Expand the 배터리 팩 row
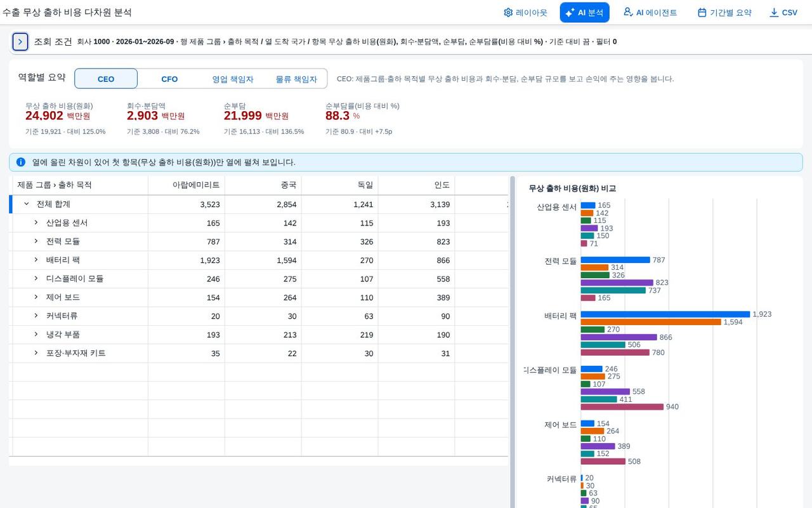This screenshot has width=812, height=508. [x=36, y=260]
